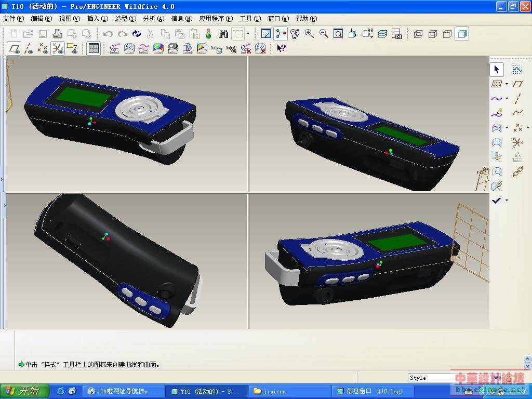Switch to jiqiren folder taskbar button
Screen dimensions: 532x399
tap(289, 391)
